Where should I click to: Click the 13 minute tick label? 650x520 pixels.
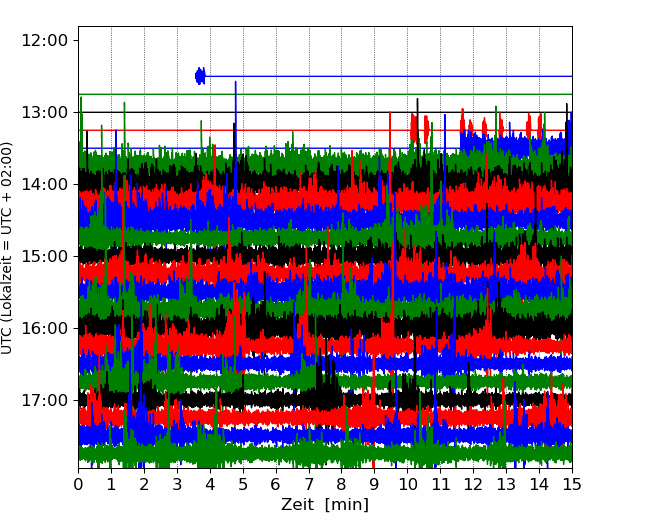coord(507,484)
